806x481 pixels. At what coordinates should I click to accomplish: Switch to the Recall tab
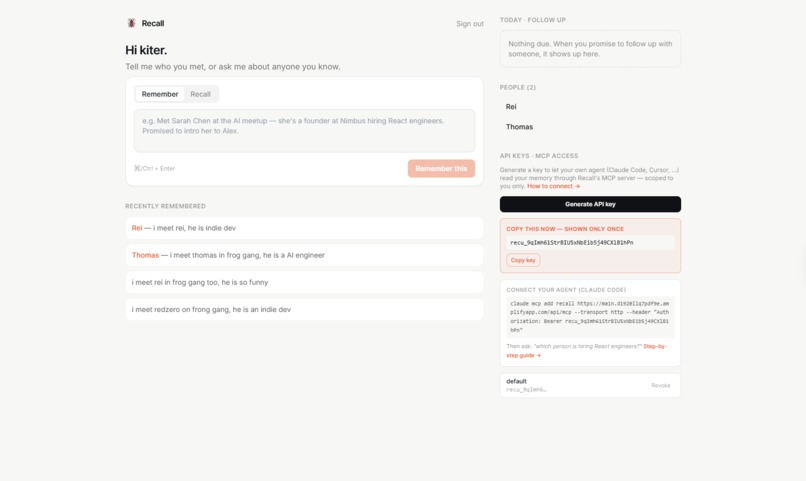200,94
